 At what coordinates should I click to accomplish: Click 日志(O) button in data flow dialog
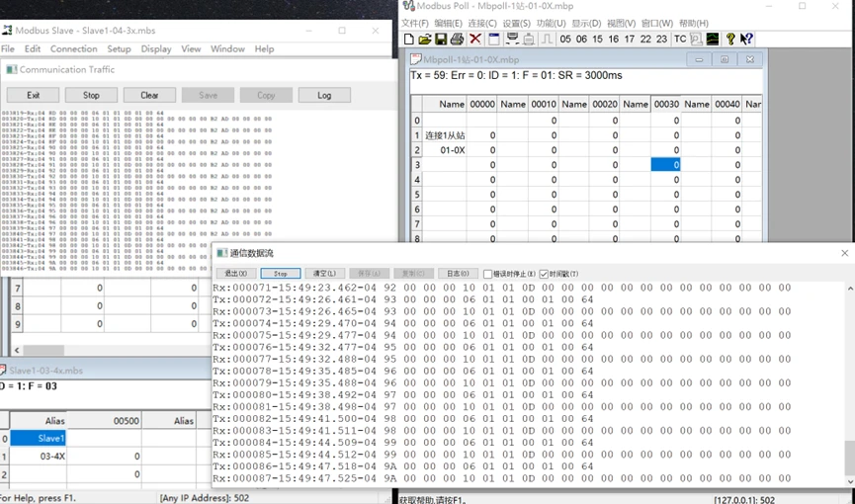point(458,274)
